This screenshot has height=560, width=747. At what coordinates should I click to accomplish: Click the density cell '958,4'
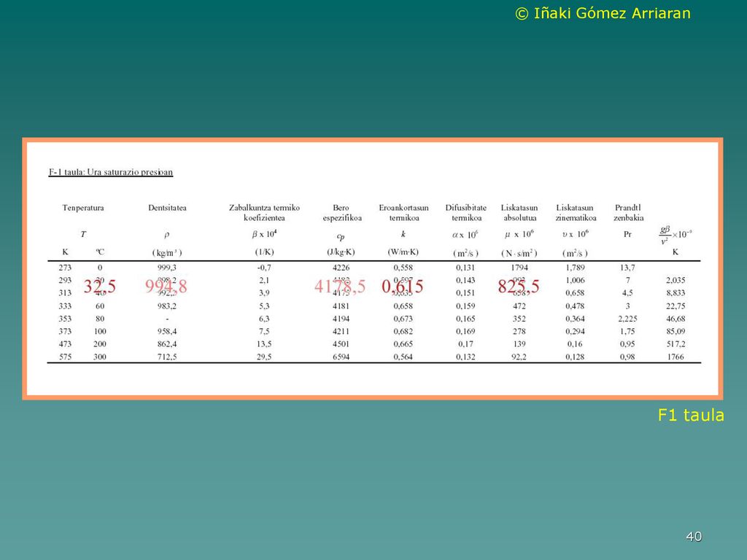[x=167, y=332]
